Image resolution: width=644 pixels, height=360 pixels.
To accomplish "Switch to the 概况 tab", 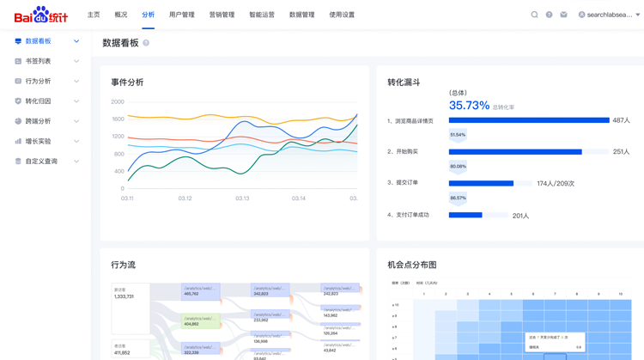I will click(x=121, y=15).
